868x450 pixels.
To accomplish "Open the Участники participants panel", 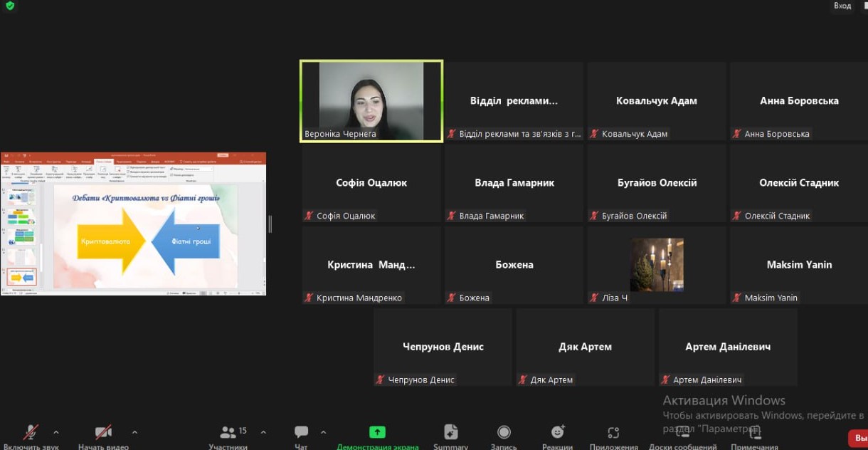I will [x=228, y=433].
